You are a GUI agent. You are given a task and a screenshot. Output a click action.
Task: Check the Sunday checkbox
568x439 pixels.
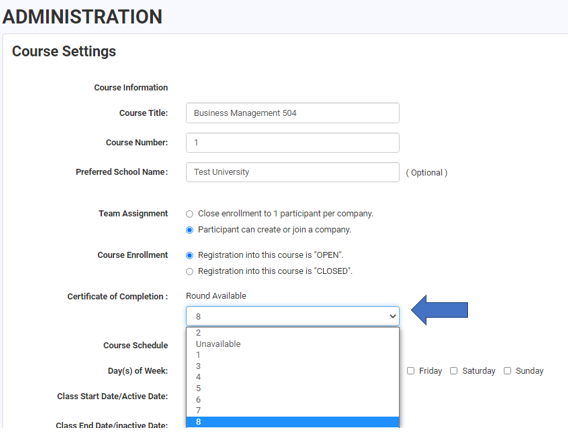[508, 371]
